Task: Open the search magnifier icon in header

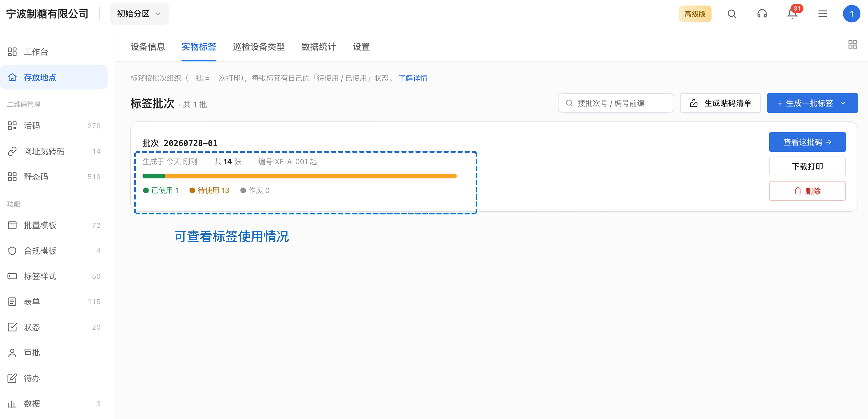Action: coord(732,14)
